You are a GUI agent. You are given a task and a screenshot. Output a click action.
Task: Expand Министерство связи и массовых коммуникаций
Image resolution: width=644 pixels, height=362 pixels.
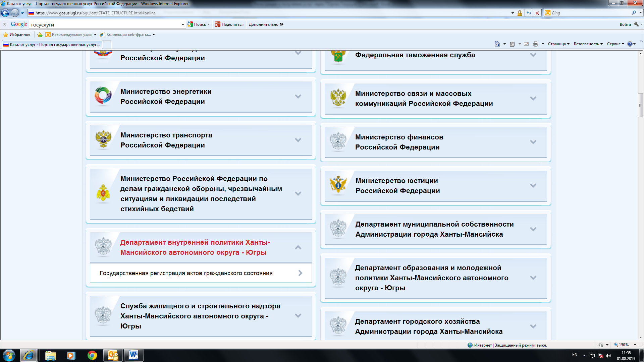[533, 99]
